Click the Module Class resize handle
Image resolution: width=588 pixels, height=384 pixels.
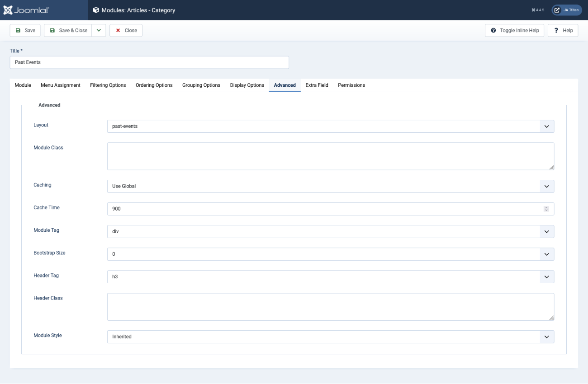[551, 167]
